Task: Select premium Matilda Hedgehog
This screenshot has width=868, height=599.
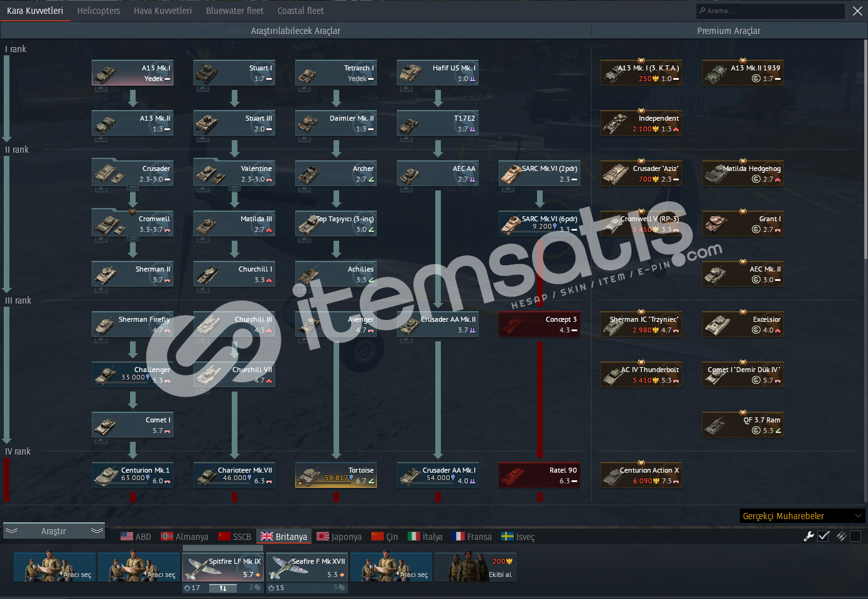Action: (x=743, y=173)
